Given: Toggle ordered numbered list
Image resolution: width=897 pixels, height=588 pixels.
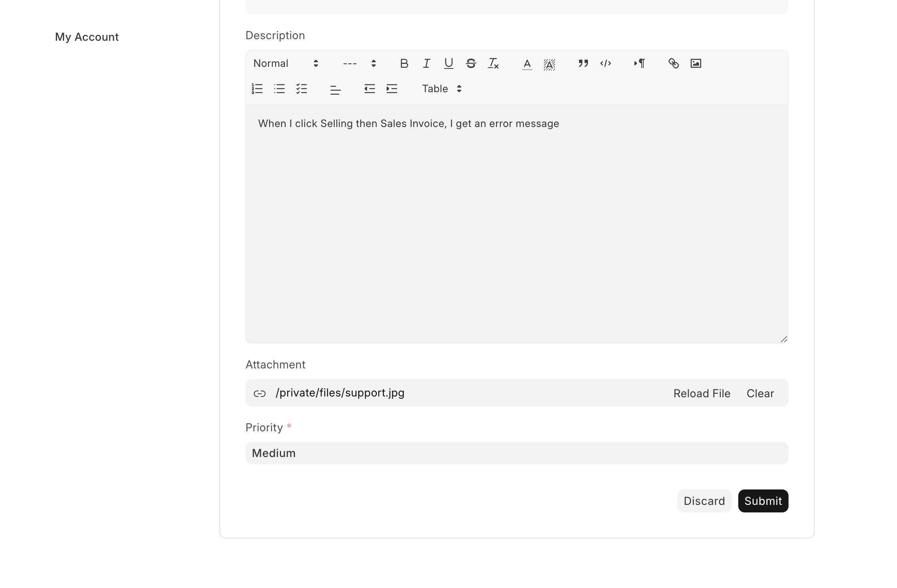Looking at the screenshot, I should 257,89.
